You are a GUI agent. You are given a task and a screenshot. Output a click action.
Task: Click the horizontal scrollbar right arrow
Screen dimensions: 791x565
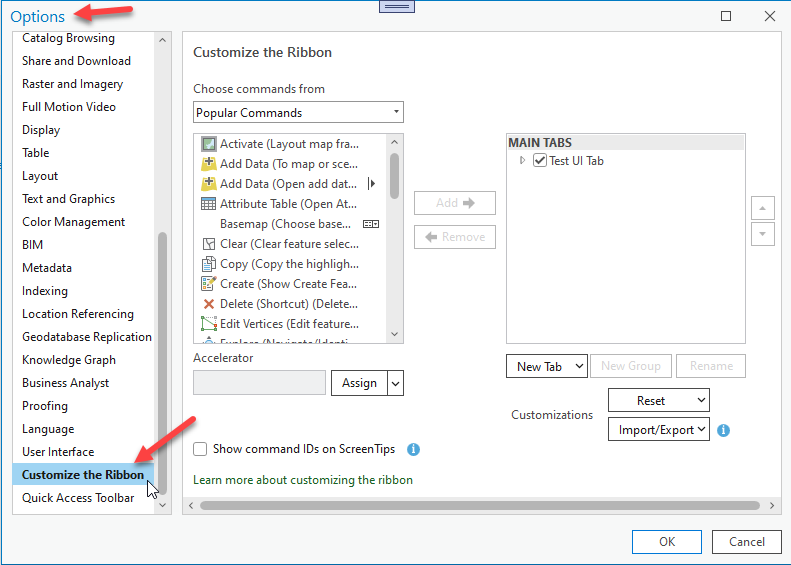click(x=772, y=505)
